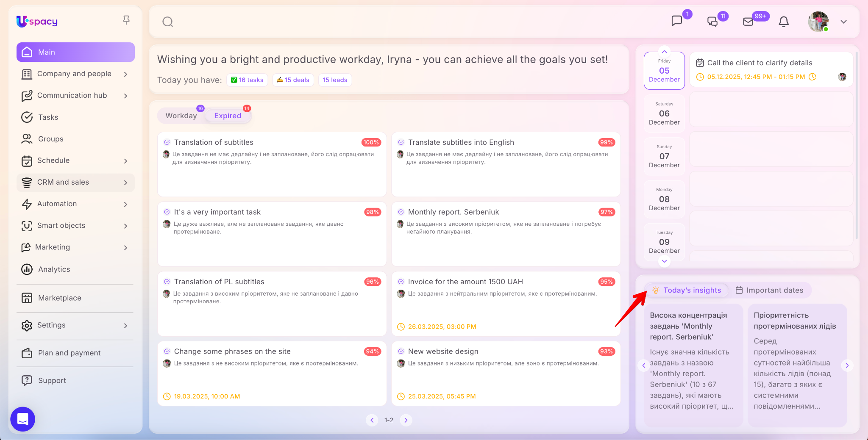868x440 pixels.
Task: Mark 'Translation of subtitles' task complete
Action: click(167, 142)
